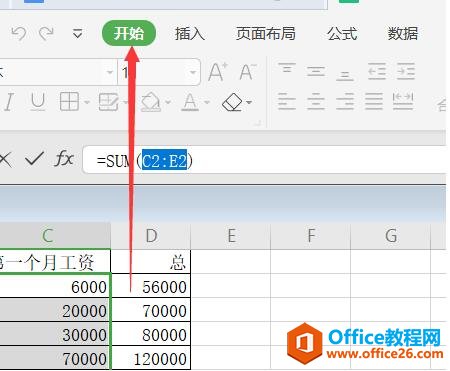450x371 pixels.
Task: Click cell containing 30000
Action: point(55,334)
